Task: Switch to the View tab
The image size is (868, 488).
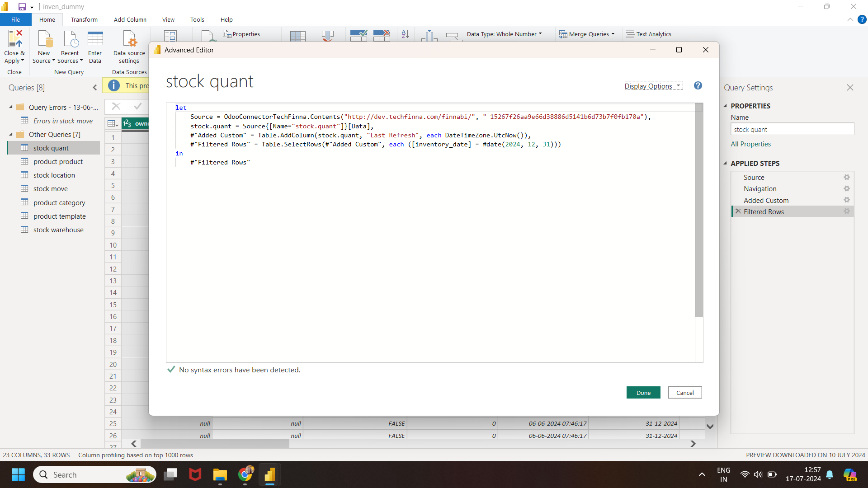Action: point(168,19)
